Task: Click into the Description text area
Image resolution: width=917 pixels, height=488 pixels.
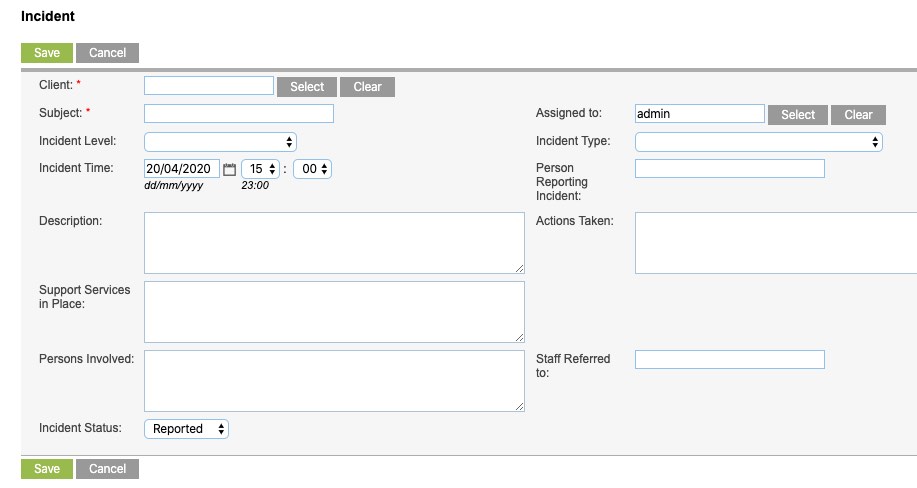Action: 335,243
